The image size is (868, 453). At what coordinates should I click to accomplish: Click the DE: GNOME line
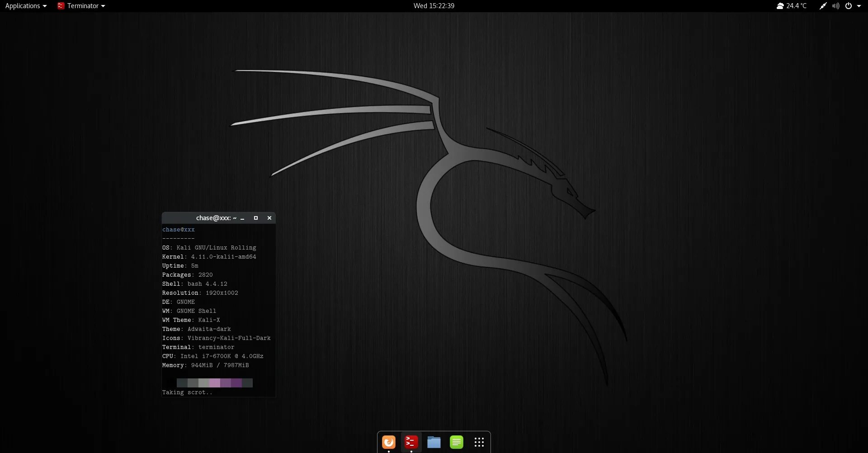[x=179, y=302]
